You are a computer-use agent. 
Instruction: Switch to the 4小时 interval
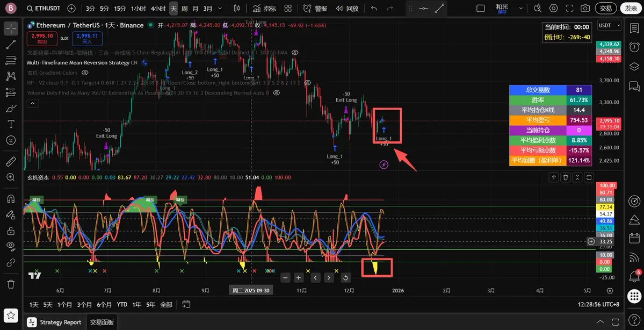pos(158,8)
